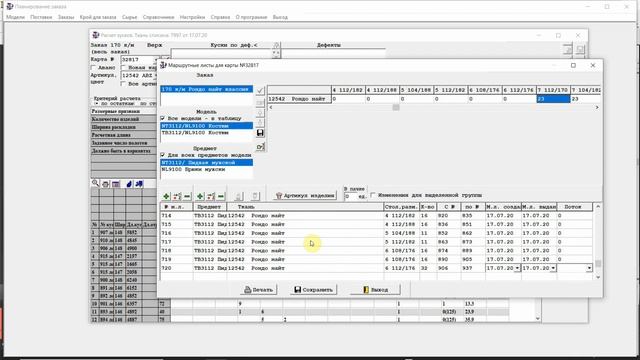640x360 pixels.
Task: Enable 'Изменения для выделенной группы' checkbox
Action: pyautogui.click(x=373, y=195)
